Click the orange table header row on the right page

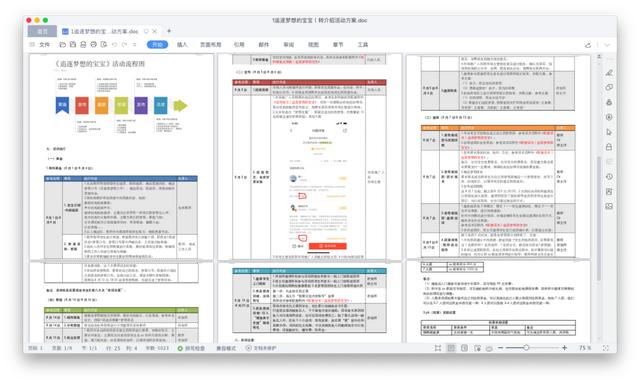(x=498, y=128)
